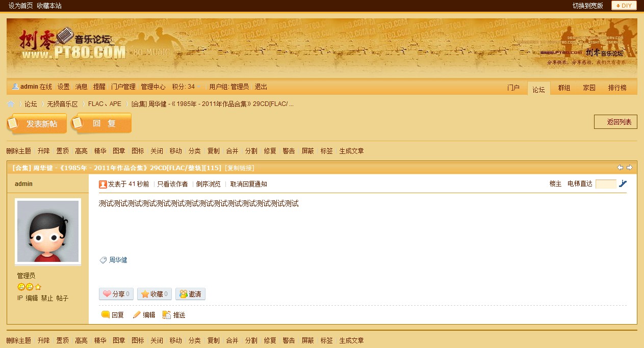Open 消息 messages in the user bar
Viewport: 644px width, 348px height.
[x=81, y=87]
